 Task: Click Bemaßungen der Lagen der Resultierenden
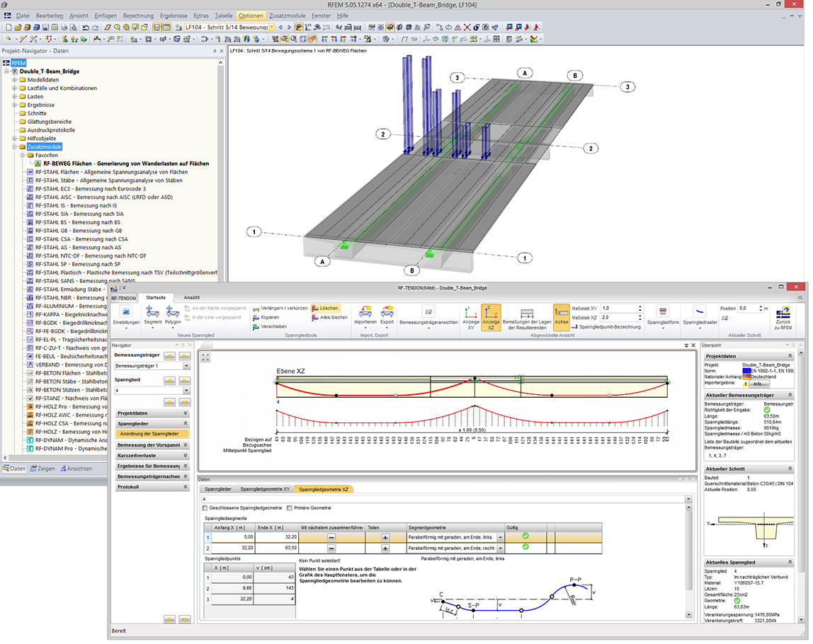tap(527, 318)
